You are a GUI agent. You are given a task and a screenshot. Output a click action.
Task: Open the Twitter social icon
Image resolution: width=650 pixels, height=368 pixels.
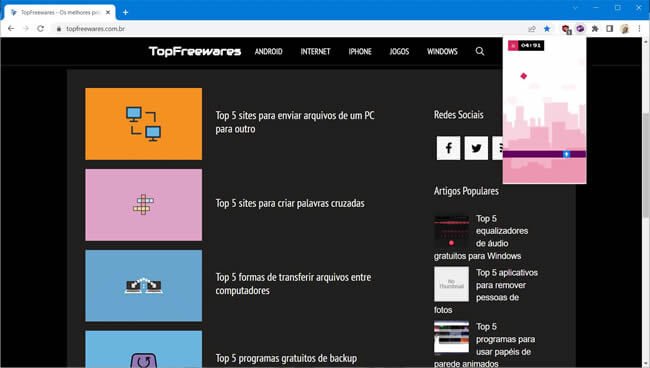(x=476, y=148)
